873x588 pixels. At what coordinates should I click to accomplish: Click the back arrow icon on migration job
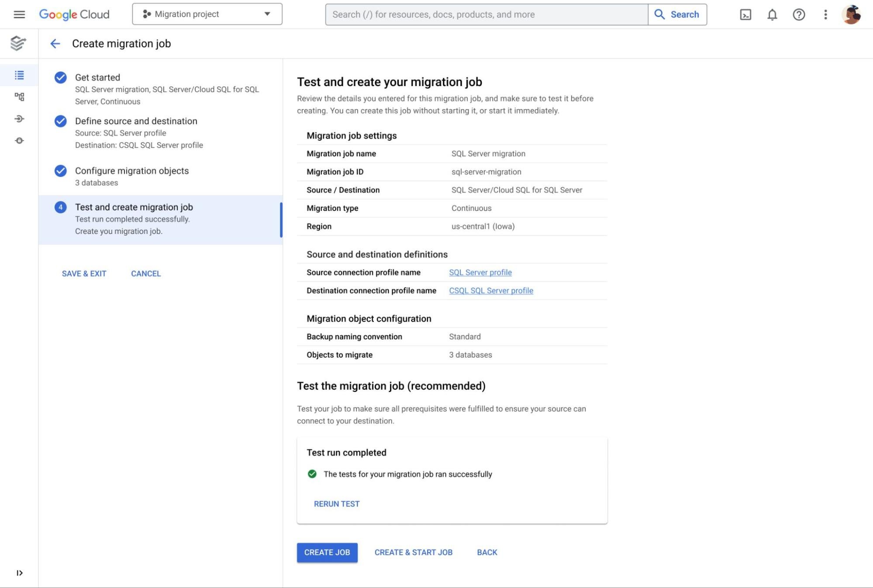click(55, 43)
